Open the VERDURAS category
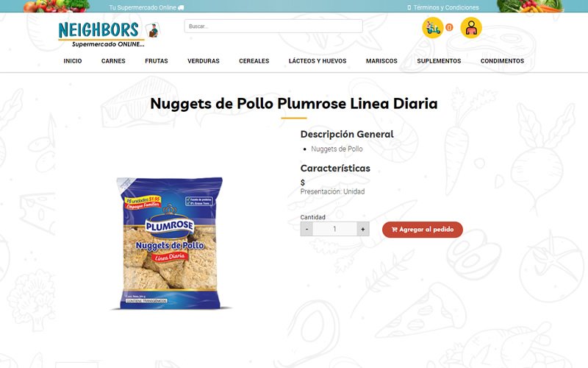The image size is (588, 368). coord(204,61)
